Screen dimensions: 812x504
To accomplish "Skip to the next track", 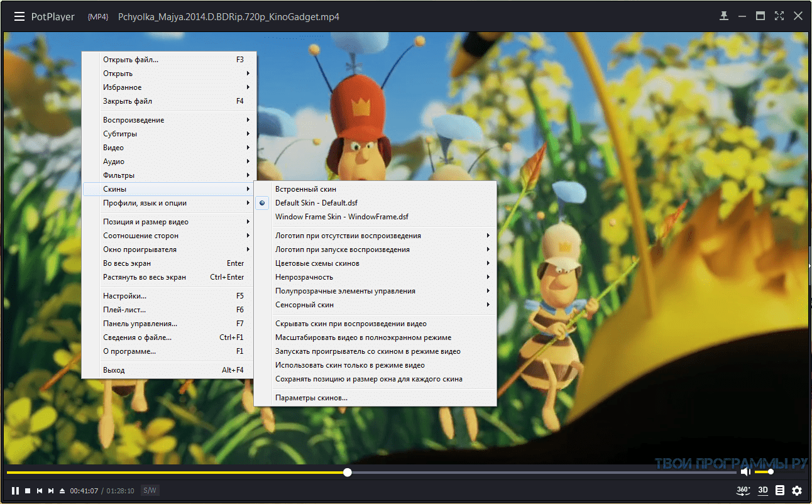I will click(x=51, y=491).
